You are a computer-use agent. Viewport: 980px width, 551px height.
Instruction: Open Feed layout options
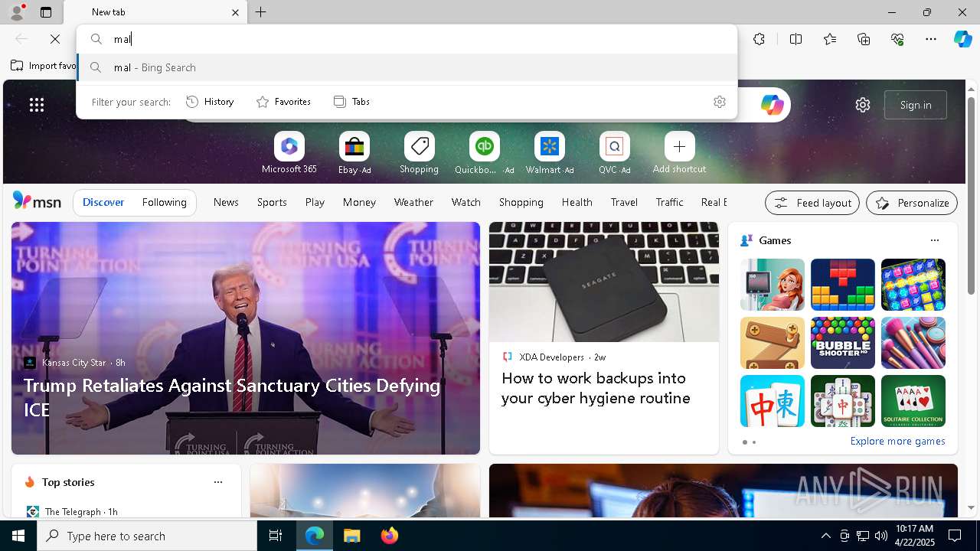(812, 203)
